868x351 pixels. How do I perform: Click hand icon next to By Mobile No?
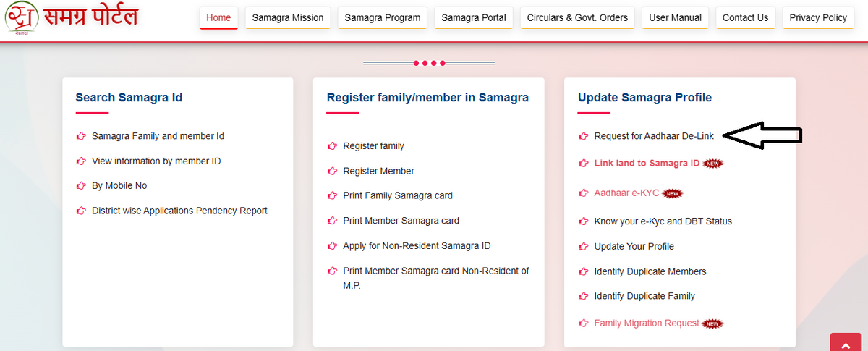point(81,186)
